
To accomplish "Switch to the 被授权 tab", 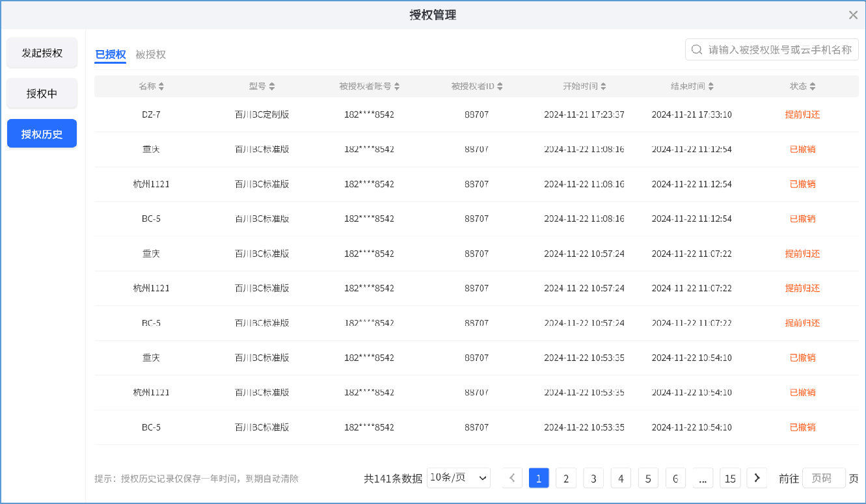I will [x=150, y=55].
